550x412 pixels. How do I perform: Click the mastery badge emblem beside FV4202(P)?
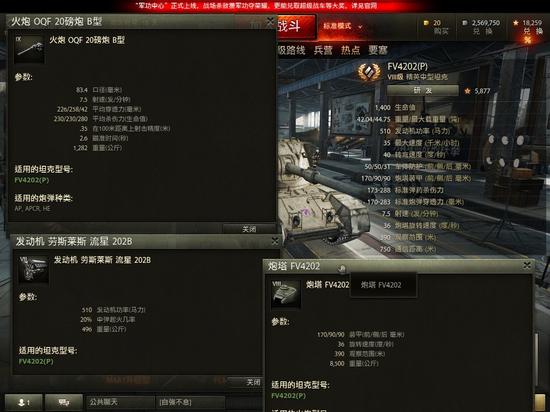tap(369, 72)
